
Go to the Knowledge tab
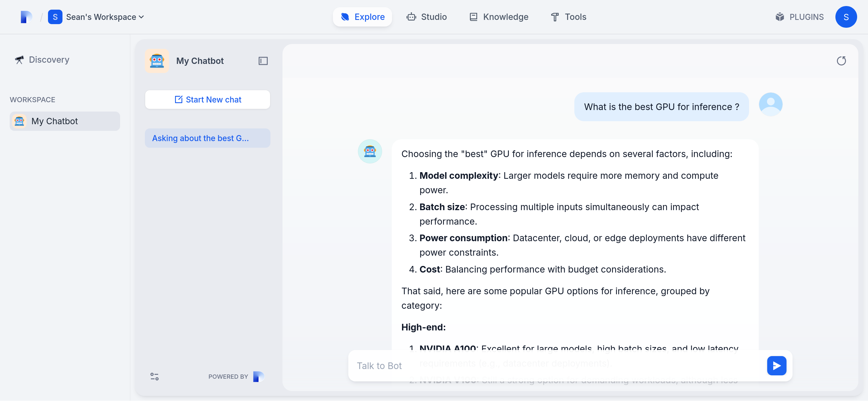coord(499,17)
